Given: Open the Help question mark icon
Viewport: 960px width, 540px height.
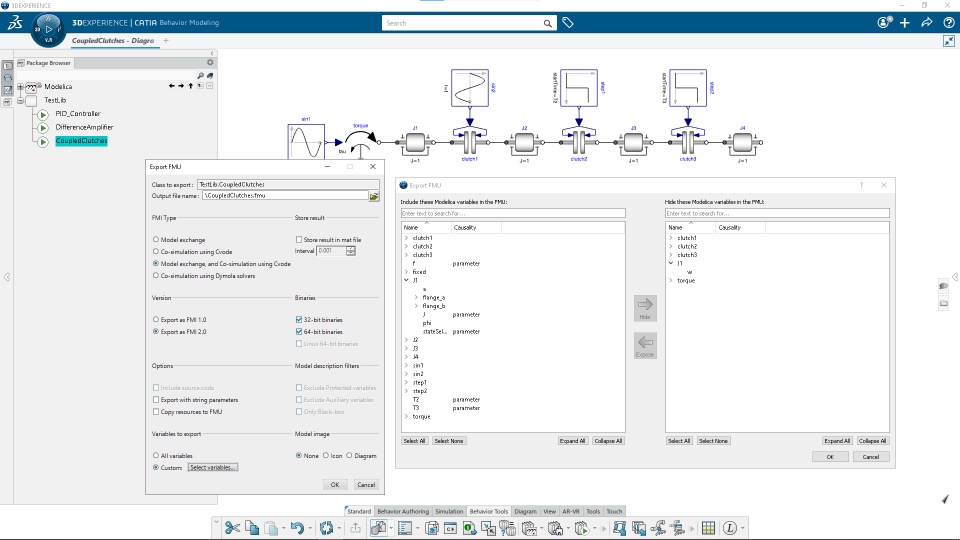Looking at the screenshot, I should (x=948, y=23).
